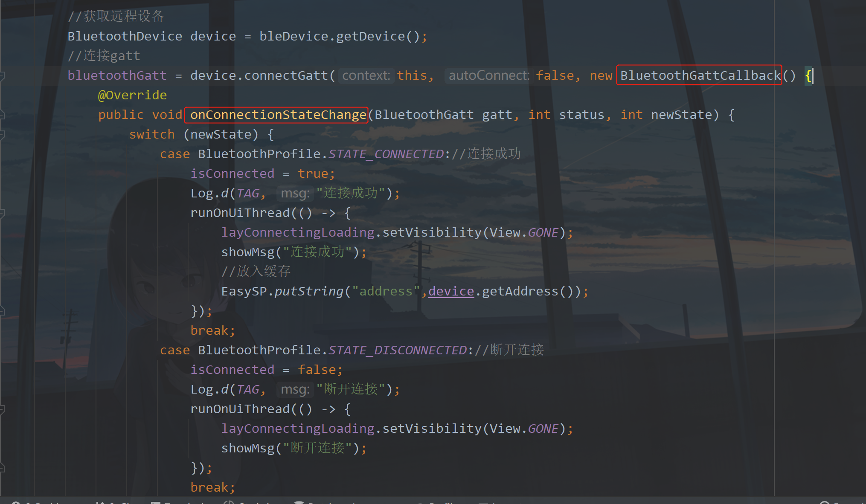
Task: Click BluetoothGattCallback class name
Action: pos(700,75)
